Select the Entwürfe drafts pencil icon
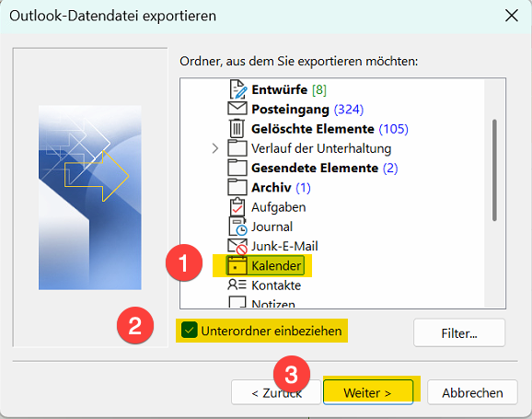 point(237,89)
